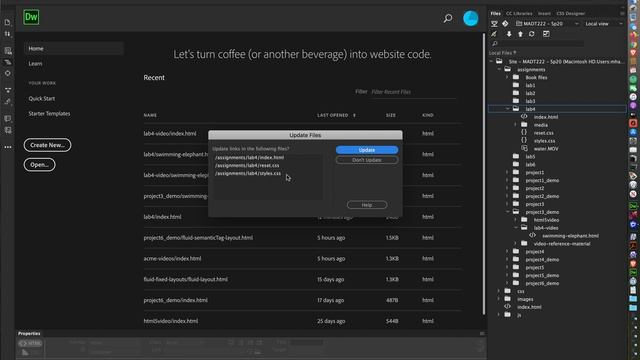Collapse the lab4 folder
This screenshot has height=360, width=640.
(x=508, y=109)
